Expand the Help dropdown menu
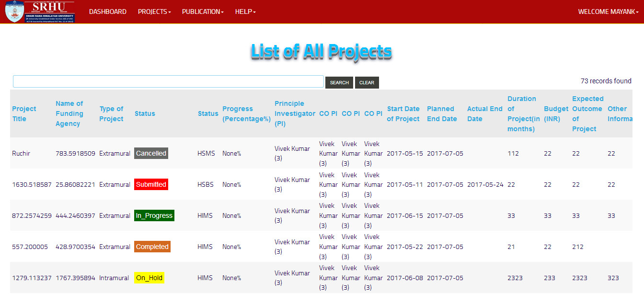This screenshot has height=294, width=644. 245,11
